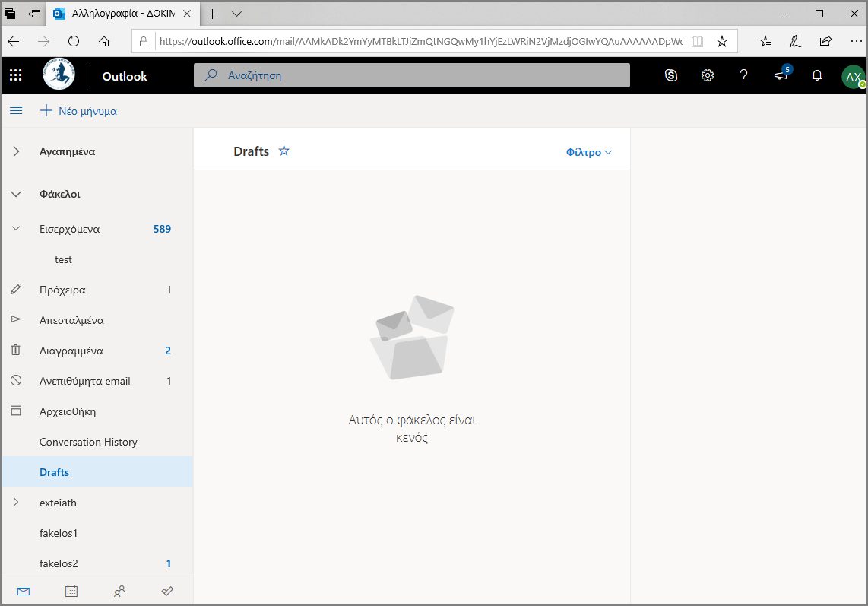The height and width of the screenshot is (606, 868).
Task: Start a Νέο μήνυμα
Action: (78, 111)
